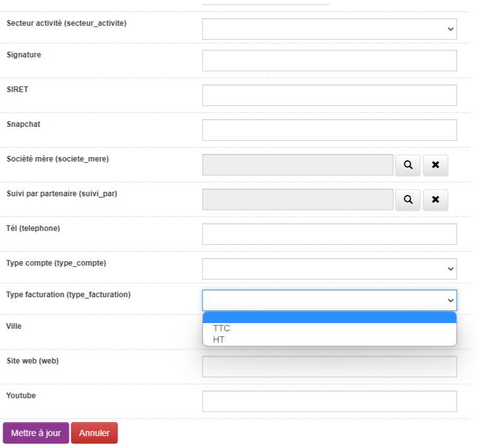Open the Type compte dropdown
Viewport: 478px width, 448px height.
tap(329, 269)
